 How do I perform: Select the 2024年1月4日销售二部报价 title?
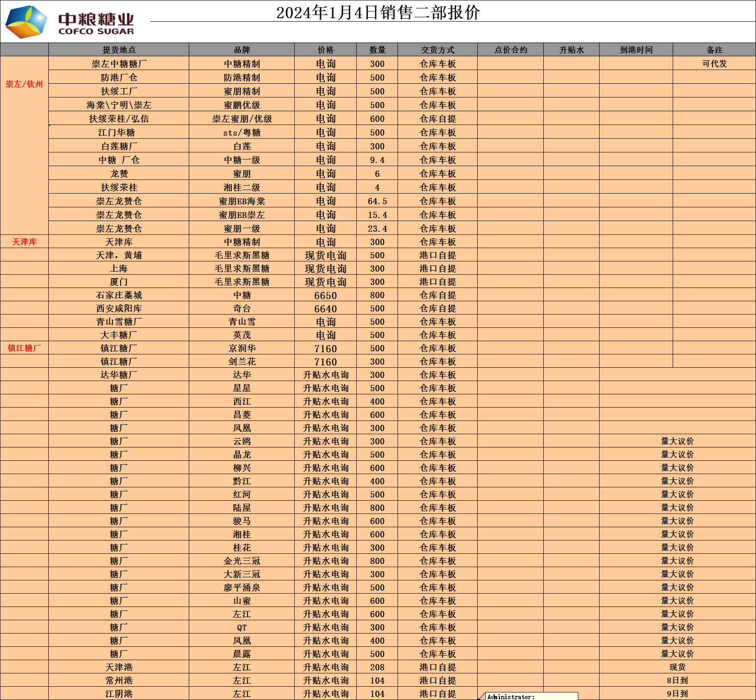[378, 12]
